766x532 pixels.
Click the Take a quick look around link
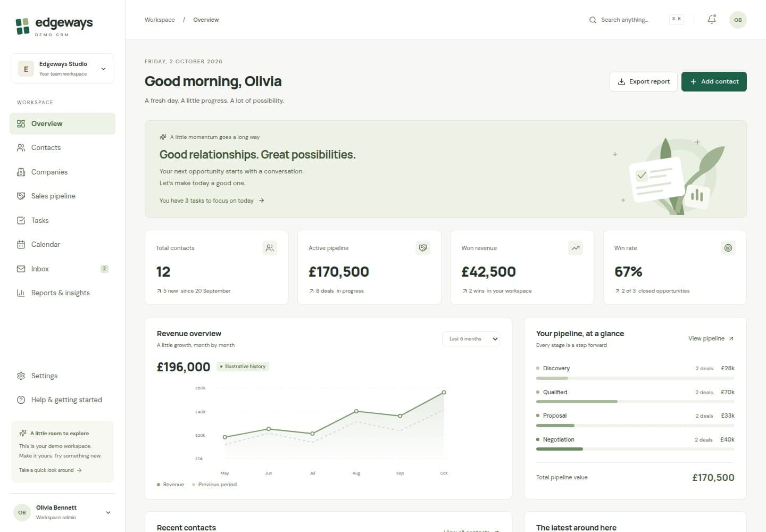pyautogui.click(x=51, y=470)
